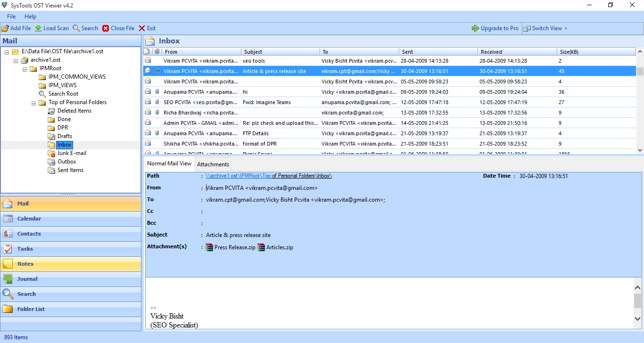Open the Switch View dropdown
Viewport: 644px width, 343px height.
[x=545, y=28]
